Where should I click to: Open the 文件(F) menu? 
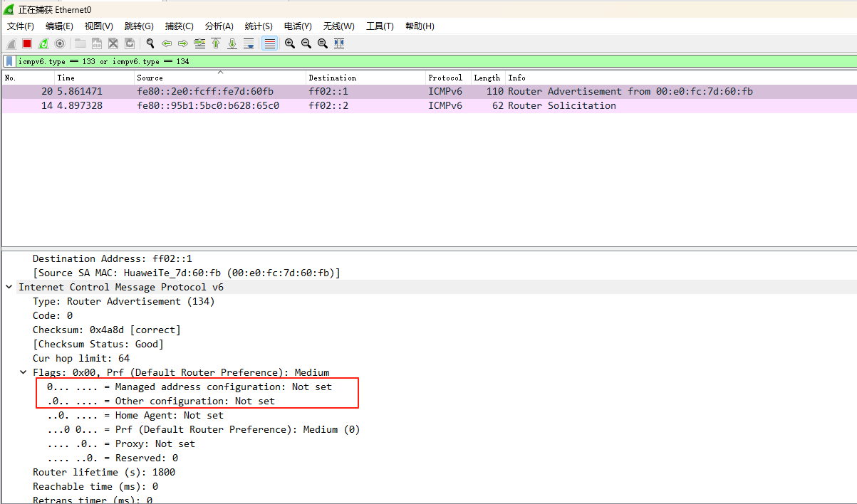coord(21,26)
